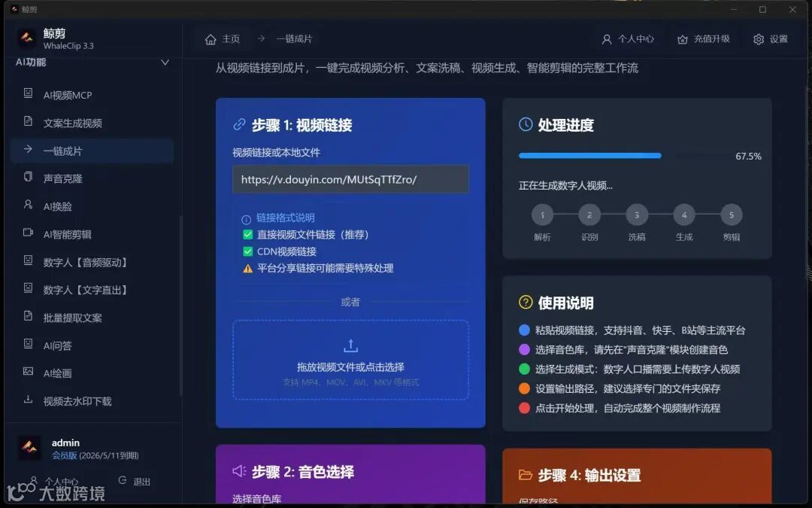This screenshot has height=508, width=812.
Task: Click the orange dot beside 设置输出路径
Action: pos(524,388)
